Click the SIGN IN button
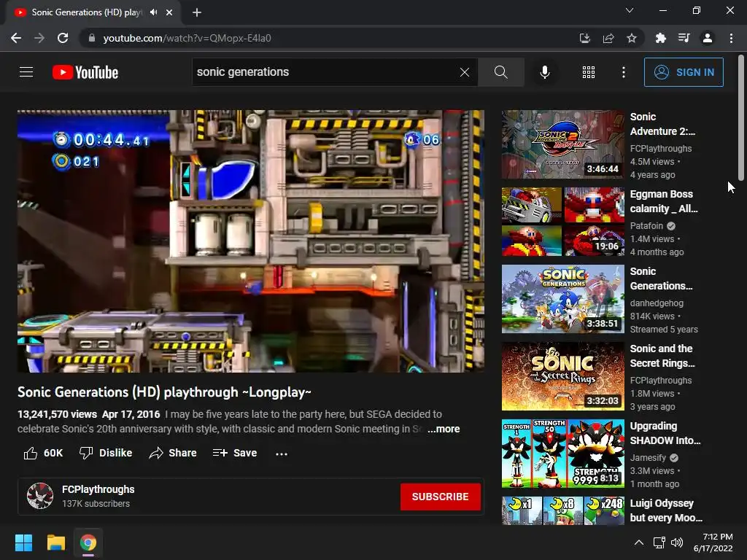Viewport: 747px width, 560px height. (x=684, y=72)
